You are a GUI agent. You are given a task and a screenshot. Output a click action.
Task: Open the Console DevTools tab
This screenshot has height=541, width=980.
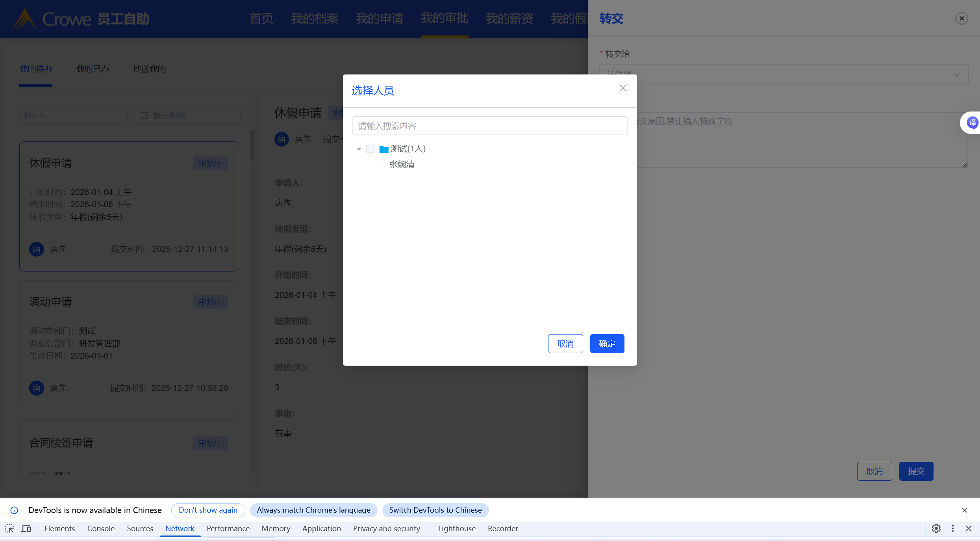[101, 528]
